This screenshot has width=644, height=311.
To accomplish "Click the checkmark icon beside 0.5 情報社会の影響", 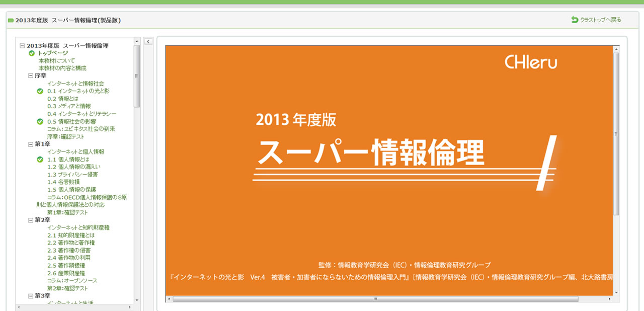I will click(x=40, y=121).
